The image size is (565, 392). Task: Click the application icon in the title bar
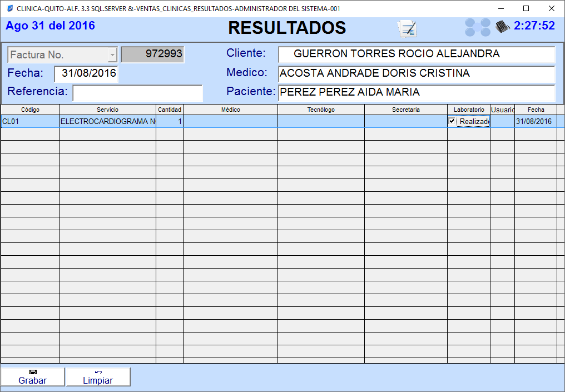pos(9,8)
